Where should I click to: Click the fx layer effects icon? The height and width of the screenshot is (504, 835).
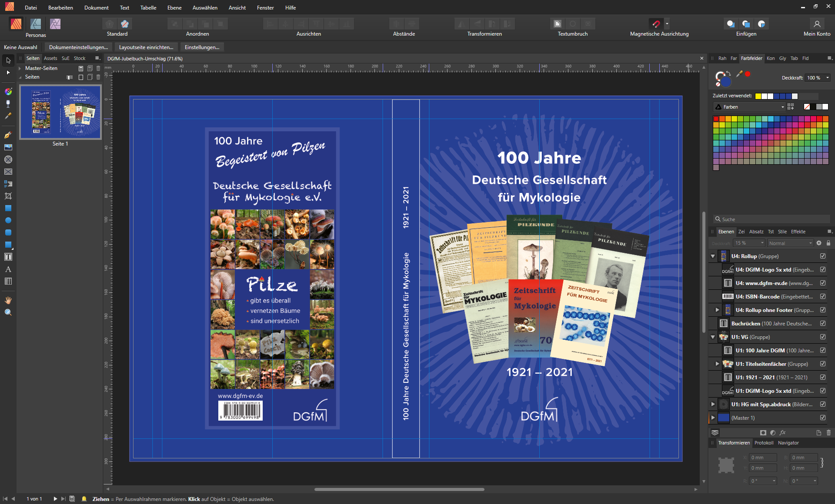pos(783,433)
